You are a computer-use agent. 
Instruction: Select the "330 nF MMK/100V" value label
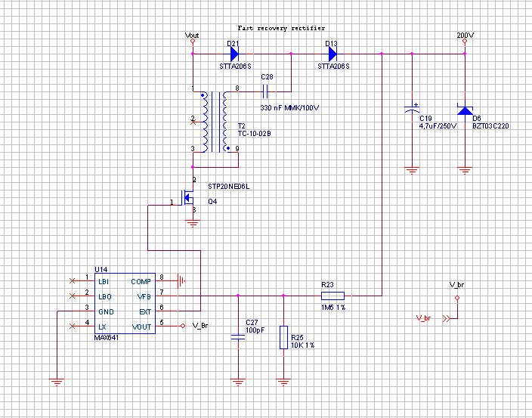(x=289, y=108)
